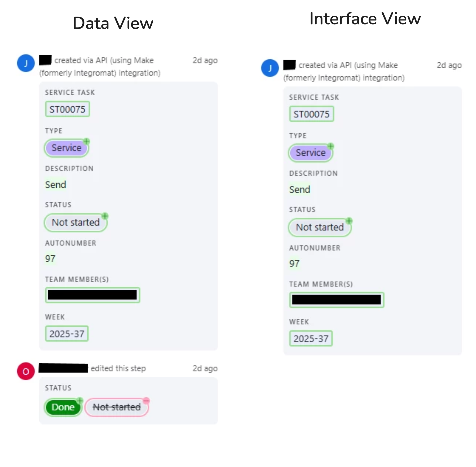Open the ST00075 record chip in Interface View
476x467 pixels.
[x=312, y=114]
